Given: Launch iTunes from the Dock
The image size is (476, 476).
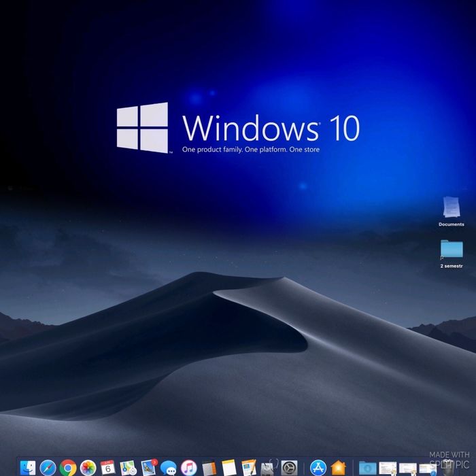Looking at the screenshot, I should [189, 468].
